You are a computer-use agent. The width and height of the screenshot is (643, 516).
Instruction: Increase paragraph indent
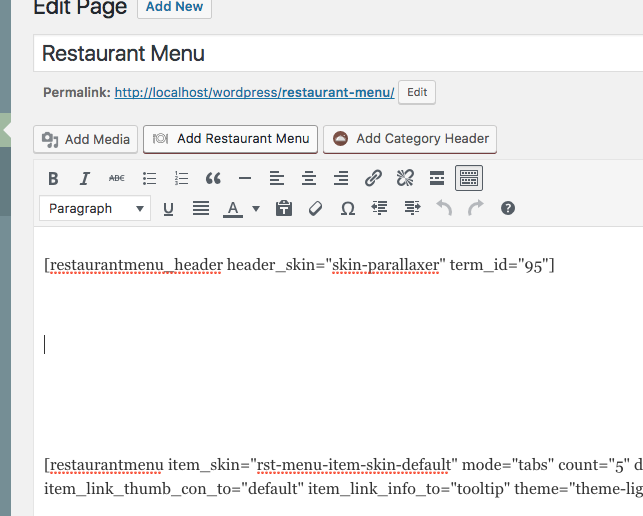pos(412,209)
